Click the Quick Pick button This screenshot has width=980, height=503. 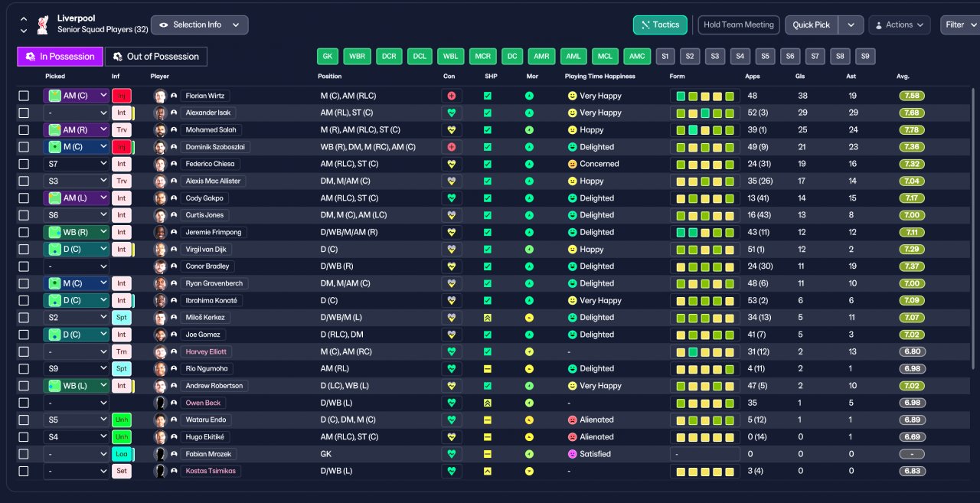click(x=812, y=24)
